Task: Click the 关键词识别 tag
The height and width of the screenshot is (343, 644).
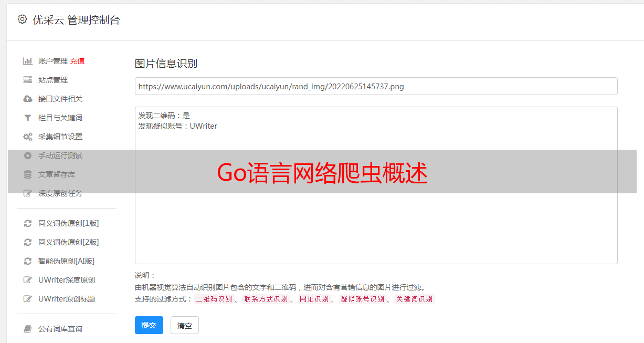Action: pyautogui.click(x=414, y=299)
